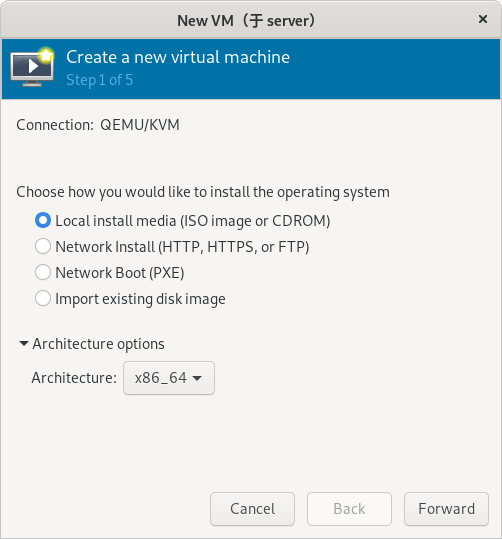Click the Local install media label text

193,221
